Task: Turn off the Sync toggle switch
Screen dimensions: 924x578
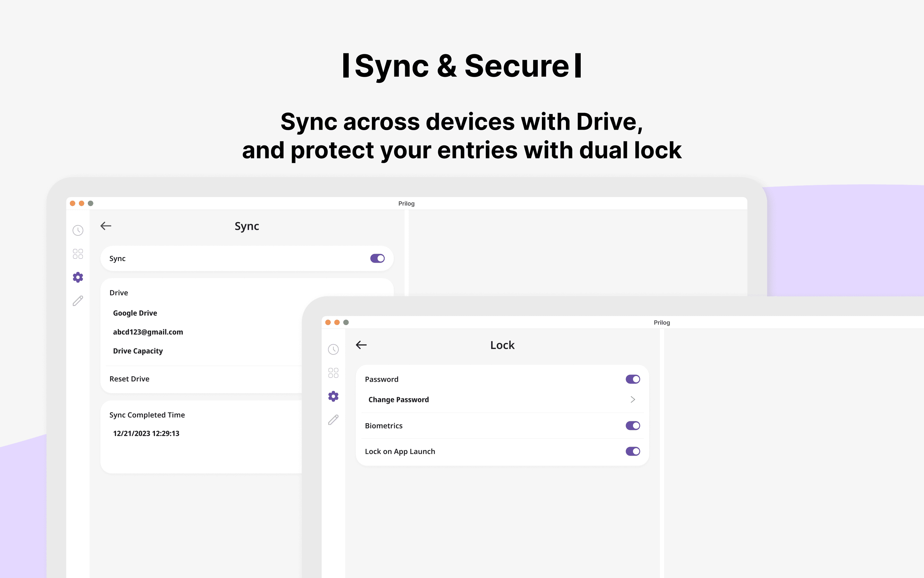Action: 377,258
